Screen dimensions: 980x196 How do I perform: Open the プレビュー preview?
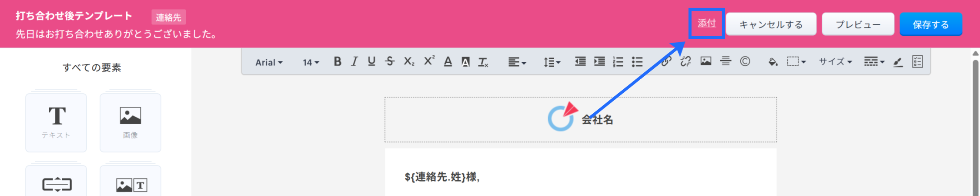[858, 24]
